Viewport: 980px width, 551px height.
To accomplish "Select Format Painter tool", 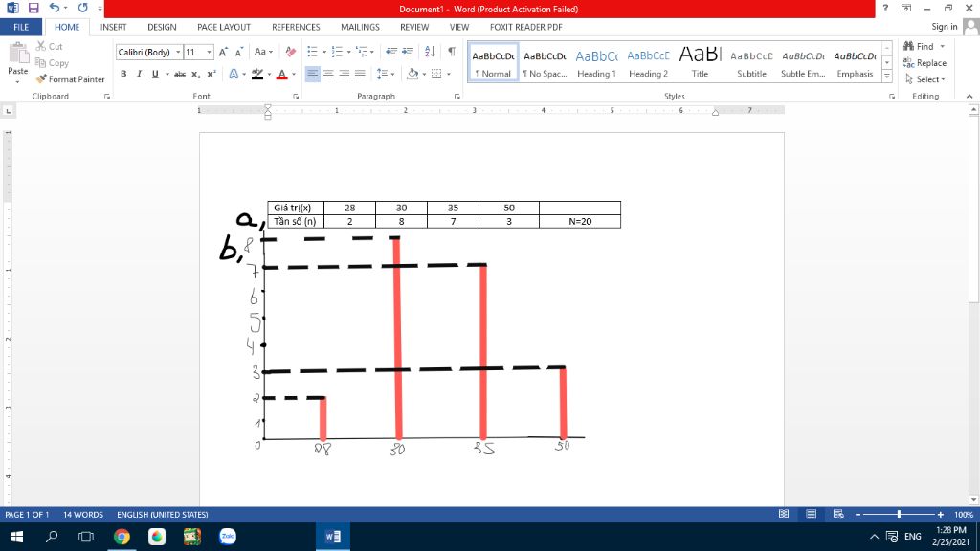I will [x=70, y=79].
